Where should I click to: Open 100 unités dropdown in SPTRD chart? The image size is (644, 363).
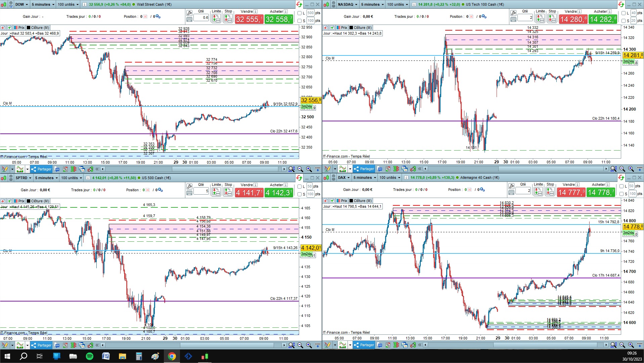pyautogui.click(x=71, y=178)
